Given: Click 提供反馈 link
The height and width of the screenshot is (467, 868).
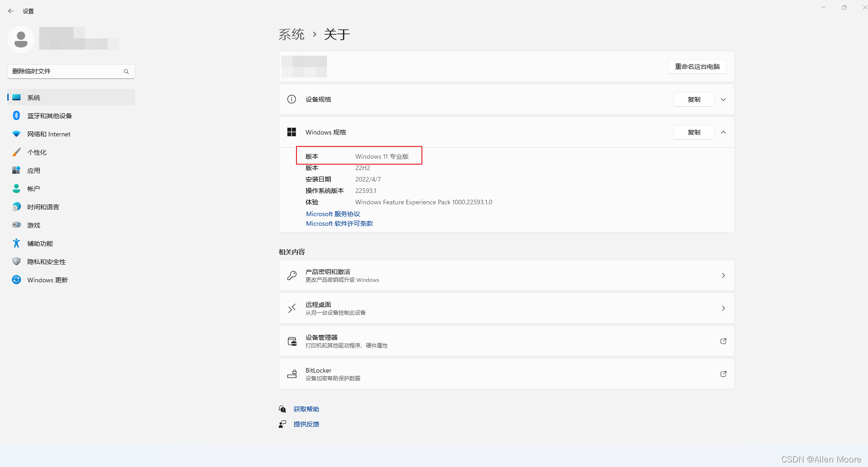Looking at the screenshot, I should pyautogui.click(x=306, y=424).
